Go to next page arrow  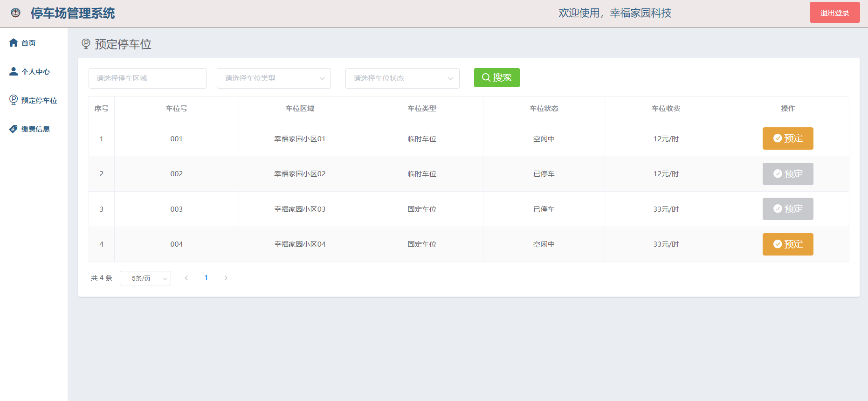click(226, 278)
